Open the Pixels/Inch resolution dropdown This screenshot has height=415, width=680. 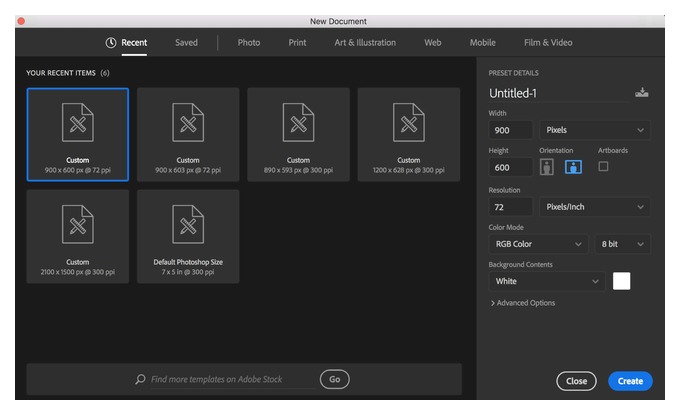[x=595, y=207]
